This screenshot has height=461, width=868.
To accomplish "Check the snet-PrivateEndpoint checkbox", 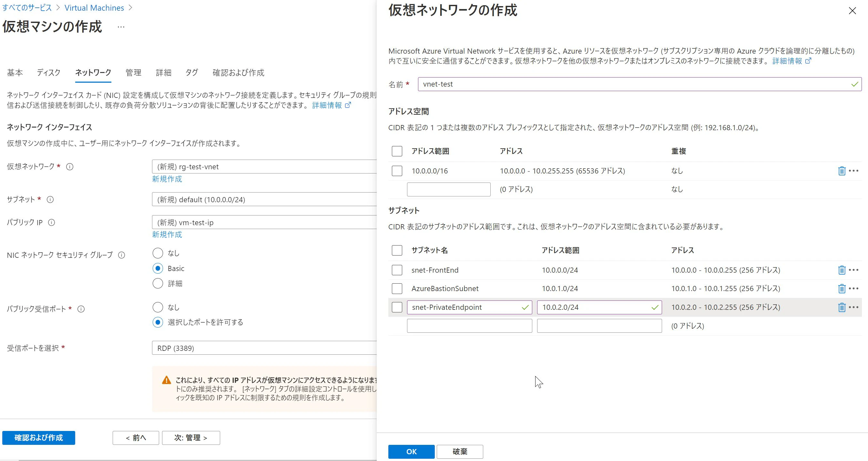I will pyautogui.click(x=397, y=307).
